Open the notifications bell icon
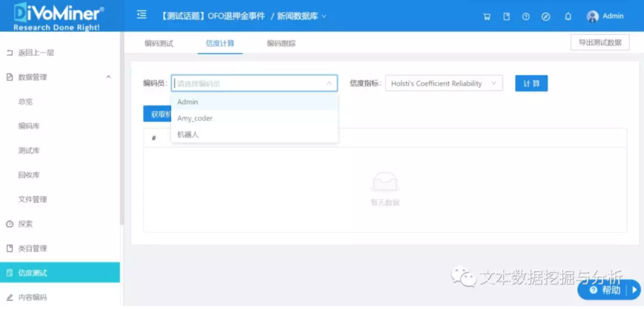This screenshot has height=309, width=644. click(569, 17)
